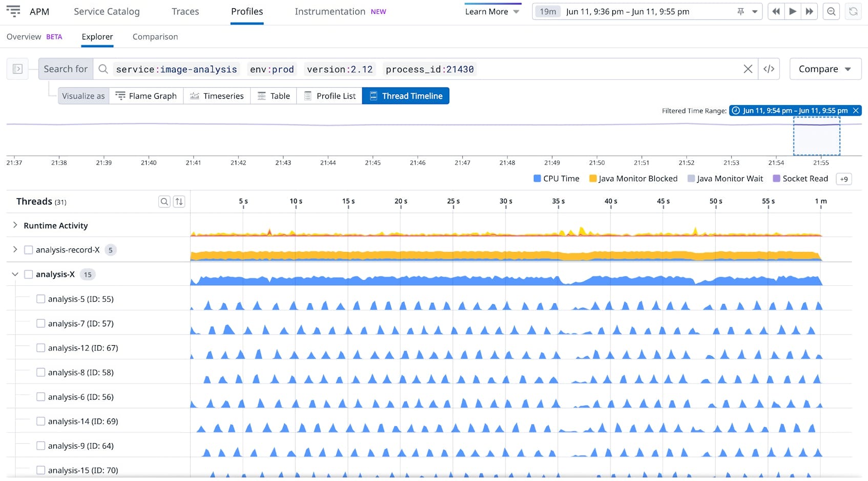Open the thread search magnifier in Threads panel

164,201
